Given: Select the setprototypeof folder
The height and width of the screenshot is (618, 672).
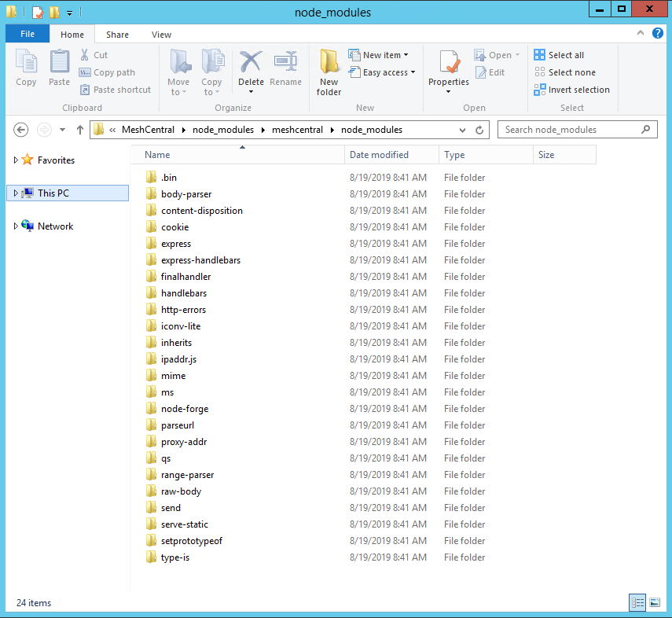Looking at the screenshot, I should [x=184, y=541].
